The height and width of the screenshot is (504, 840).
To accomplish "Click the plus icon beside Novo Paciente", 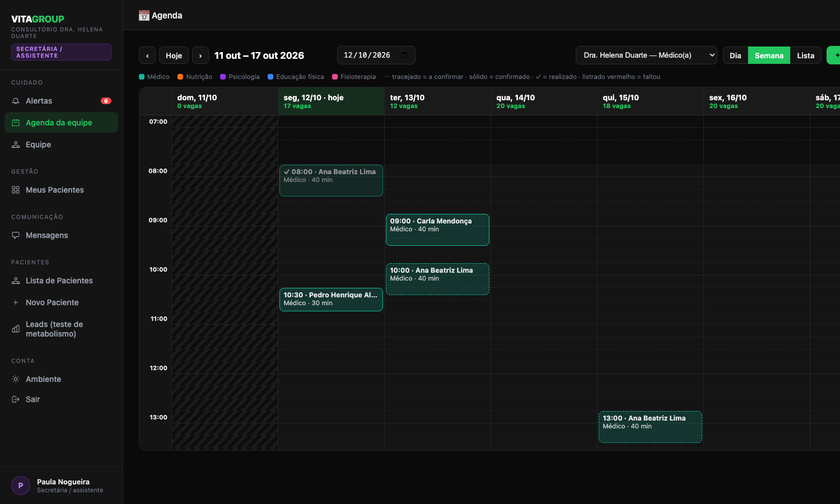I will 16,302.
